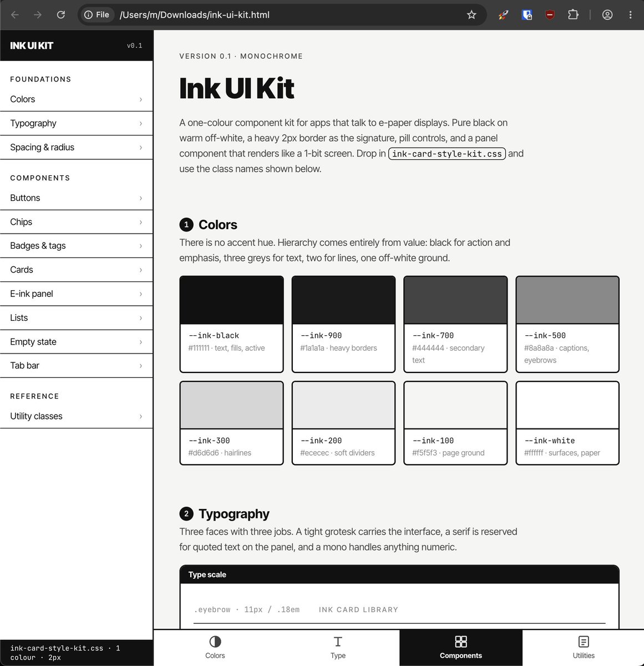Select the Components bottom tab label
The height and width of the screenshot is (666, 644).
[x=461, y=655]
